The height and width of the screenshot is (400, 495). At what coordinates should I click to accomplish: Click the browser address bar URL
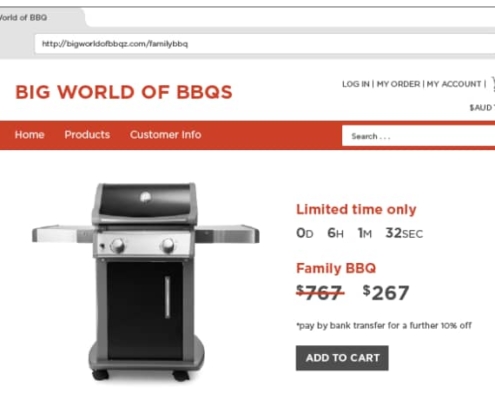click(x=115, y=44)
